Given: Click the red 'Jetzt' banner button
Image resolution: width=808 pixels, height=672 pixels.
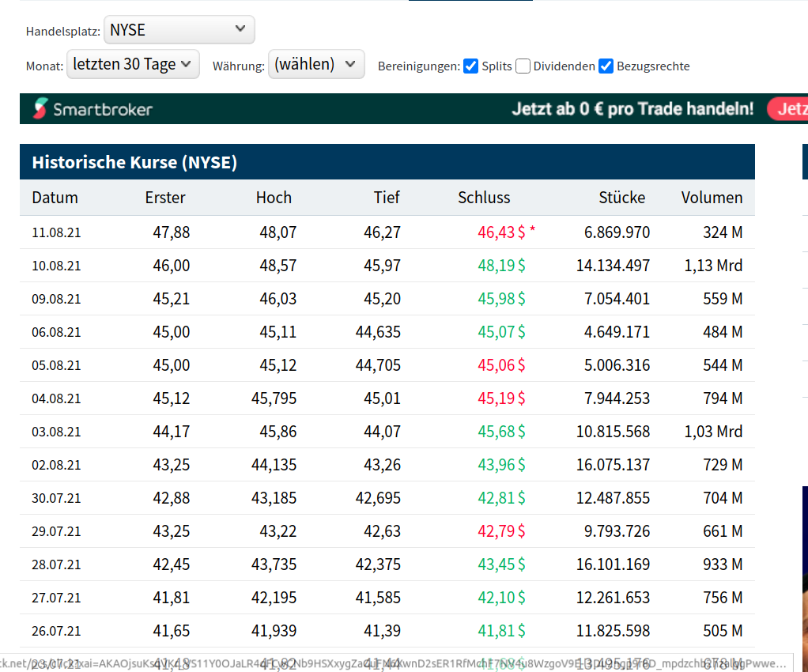Looking at the screenshot, I should tap(787, 109).
